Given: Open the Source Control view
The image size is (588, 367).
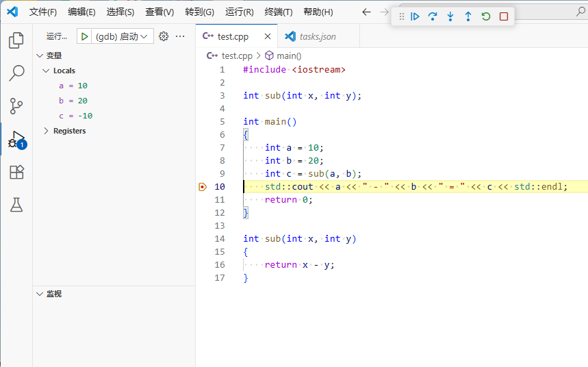Looking at the screenshot, I should [16, 106].
